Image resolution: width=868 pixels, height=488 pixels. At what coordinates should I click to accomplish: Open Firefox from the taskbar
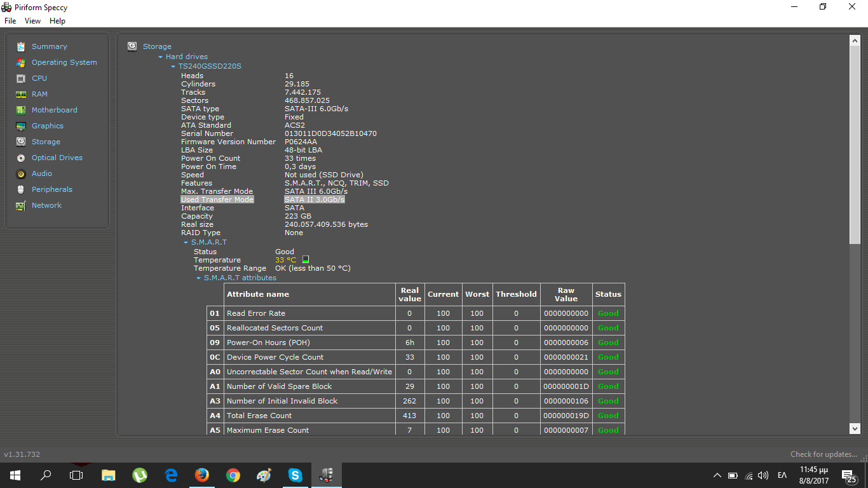pos(202,475)
